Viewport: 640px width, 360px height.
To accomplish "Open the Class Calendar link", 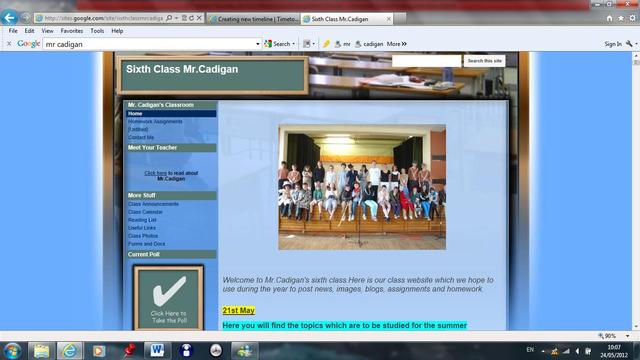I will (x=145, y=212).
